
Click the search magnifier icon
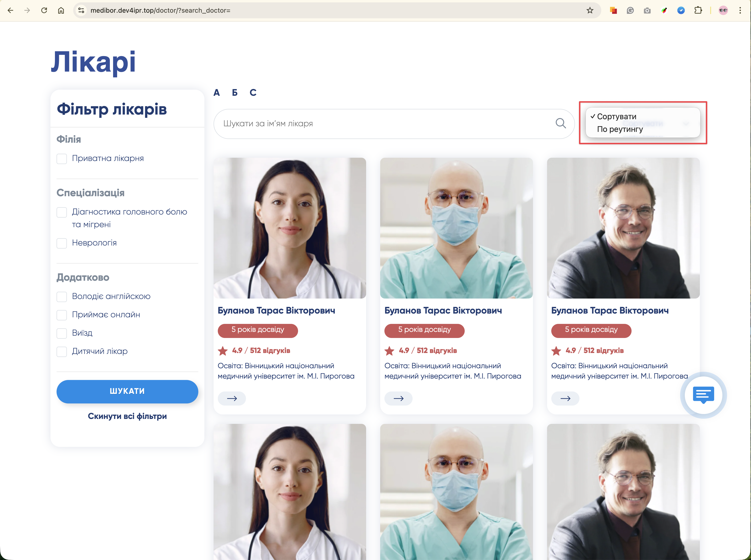[560, 123]
